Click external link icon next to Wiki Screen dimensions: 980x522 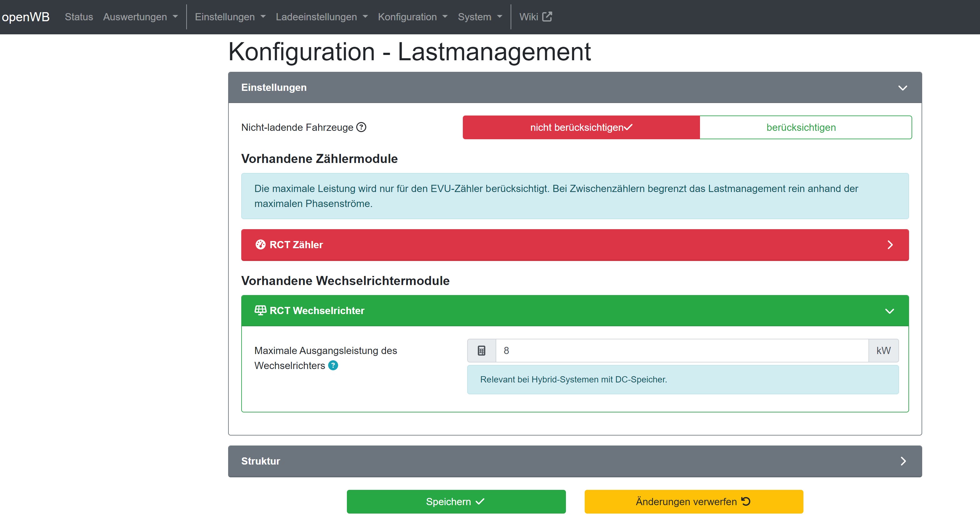(547, 17)
